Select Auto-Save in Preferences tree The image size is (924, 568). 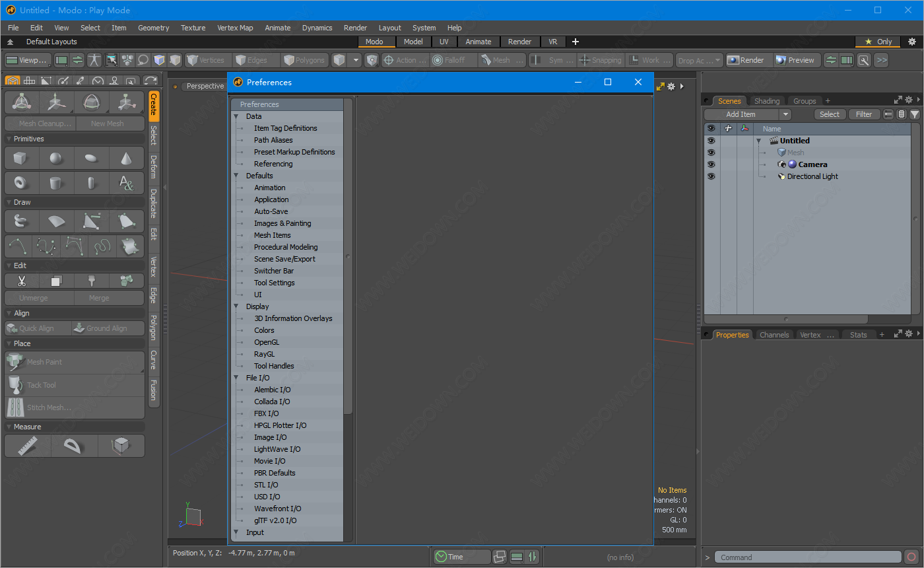pyautogui.click(x=271, y=211)
